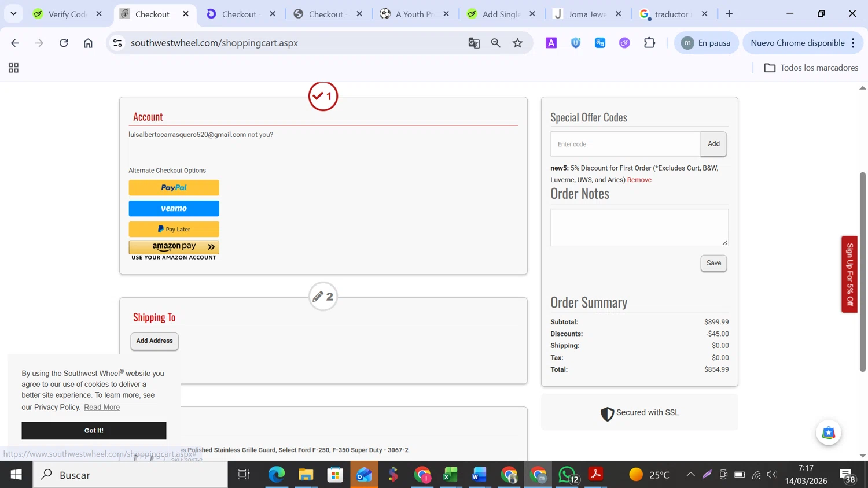Reload the checkout page
This screenshot has height=488, width=868.
tap(64, 43)
